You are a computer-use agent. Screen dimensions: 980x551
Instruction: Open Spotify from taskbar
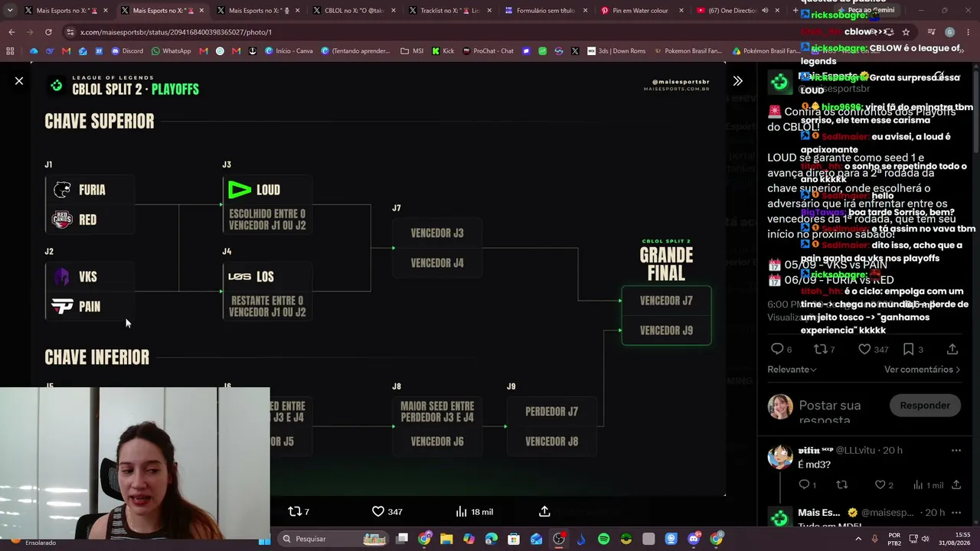(603, 539)
